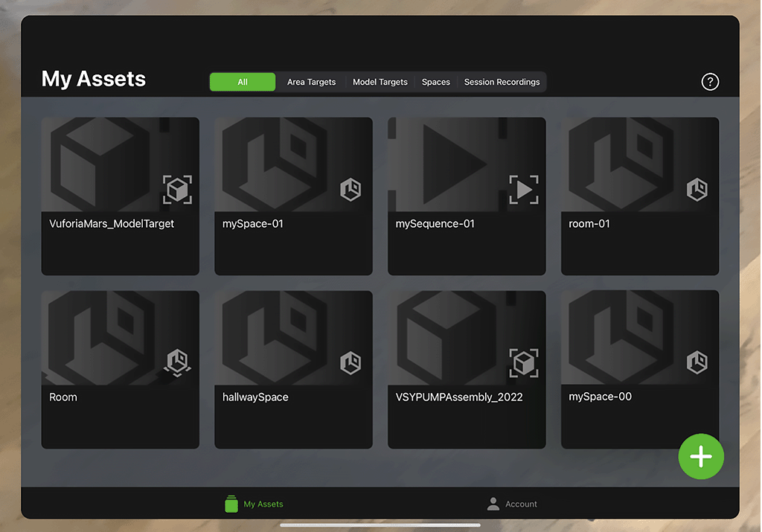Click the model target icon on VSYPUMPAssembly_2022
Screen dimensions: 762x532
[524, 363]
